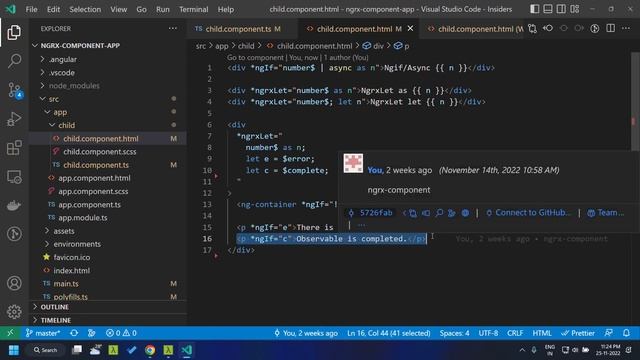Click the remote window indicator in status bar
Image resolution: width=640 pixels, height=360 pixels.
point(10,333)
